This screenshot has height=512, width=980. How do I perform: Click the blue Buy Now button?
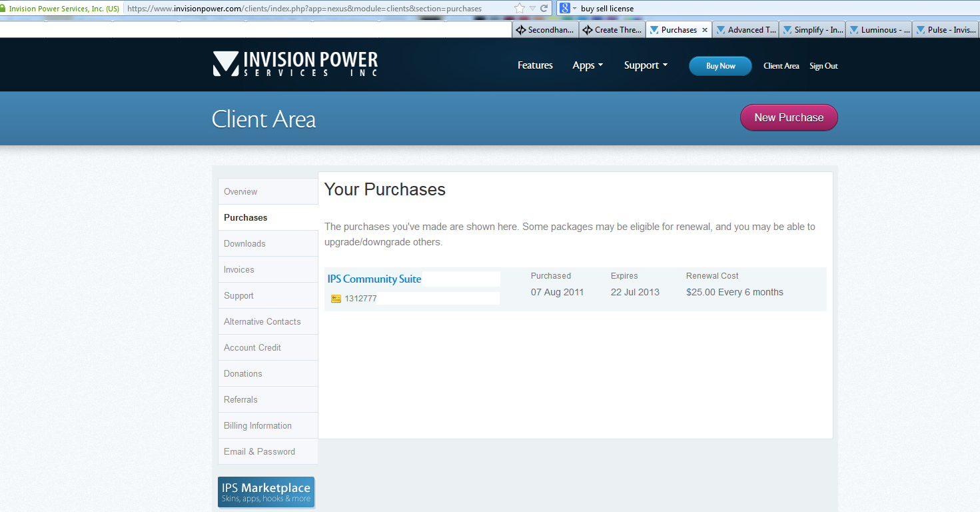tap(720, 66)
